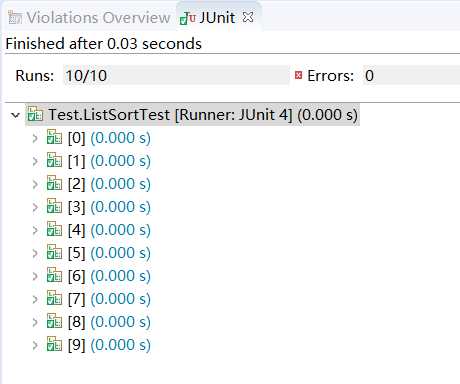Screen dimensions: 460x384
Task: Click the red Errors icon
Action: coord(298,75)
